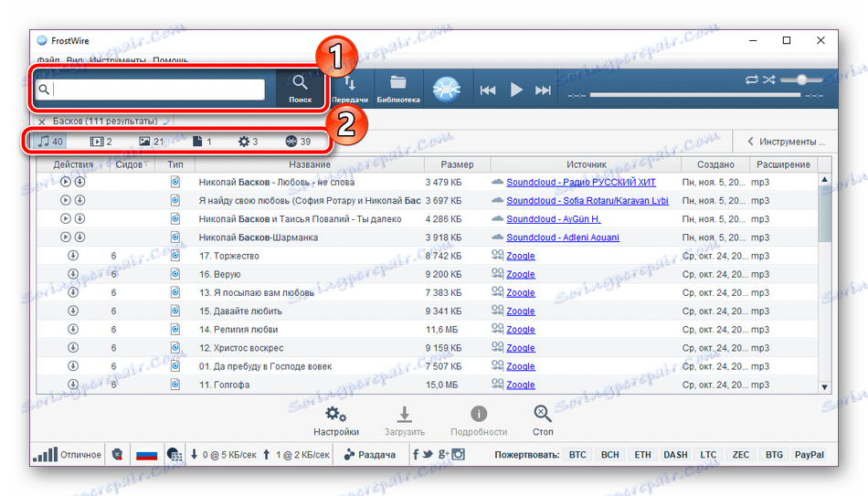Sort by the Создано column header
The width and height of the screenshot is (868, 496).
tap(715, 164)
